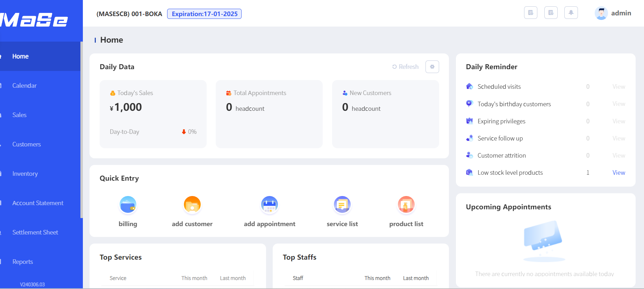Open the add appointment calendar icon
644x289 pixels.
270,204
